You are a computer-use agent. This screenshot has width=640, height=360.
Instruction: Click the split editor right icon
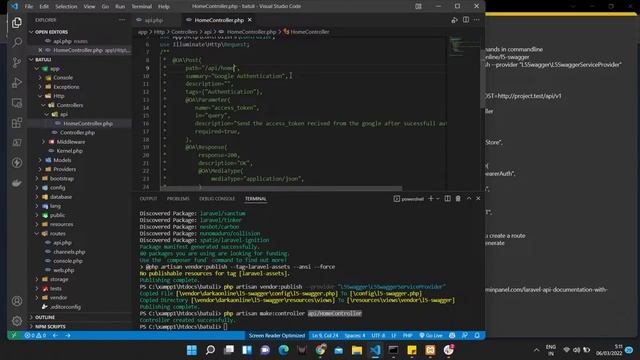[466, 20]
